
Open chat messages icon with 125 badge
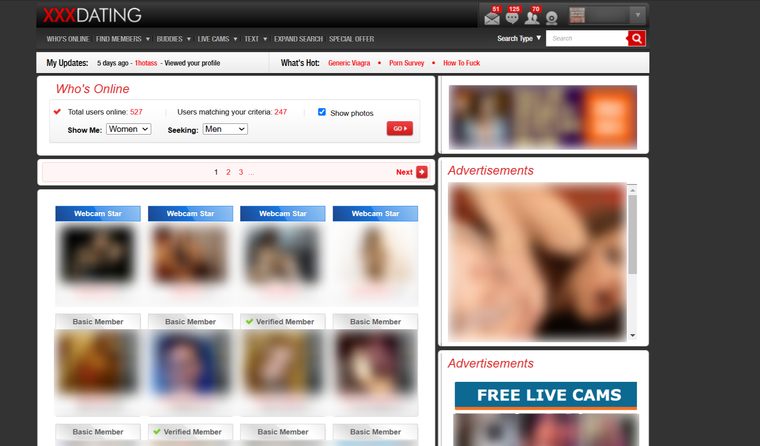(x=512, y=18)
